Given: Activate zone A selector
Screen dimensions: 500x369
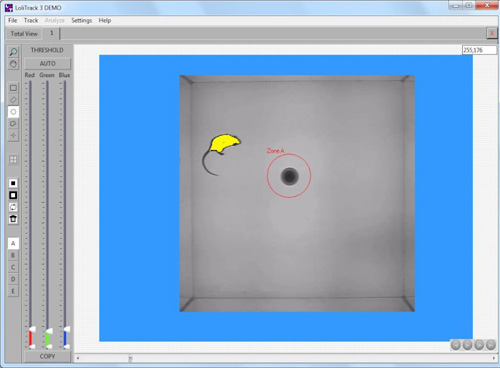Looking at the screenshot, I should click(x=13, y=243).
